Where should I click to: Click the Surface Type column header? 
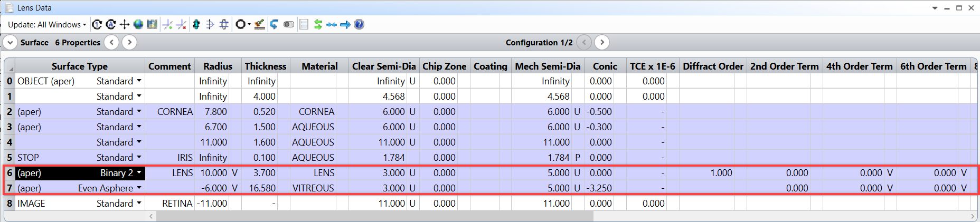[x=80, y=66]
